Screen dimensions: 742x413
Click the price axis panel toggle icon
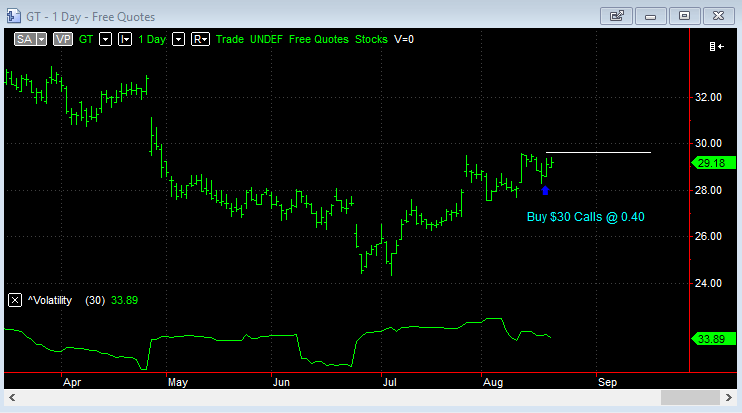pos(716,46)
